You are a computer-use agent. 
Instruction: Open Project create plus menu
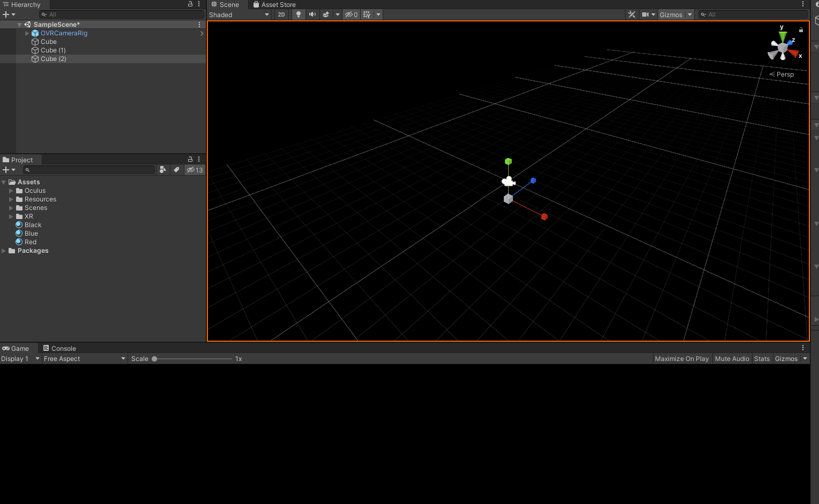(9, 170)
